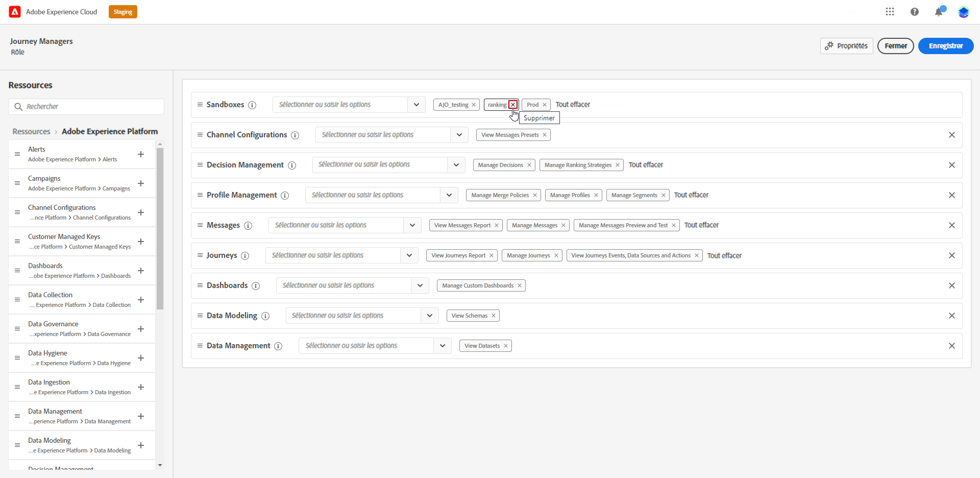Click the Adobe Experience Cloud logo

point(15,12)
